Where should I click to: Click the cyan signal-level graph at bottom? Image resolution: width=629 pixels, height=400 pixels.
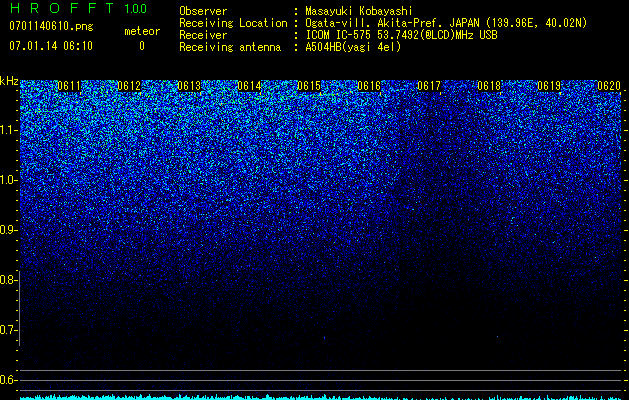[x=321, y=397]
